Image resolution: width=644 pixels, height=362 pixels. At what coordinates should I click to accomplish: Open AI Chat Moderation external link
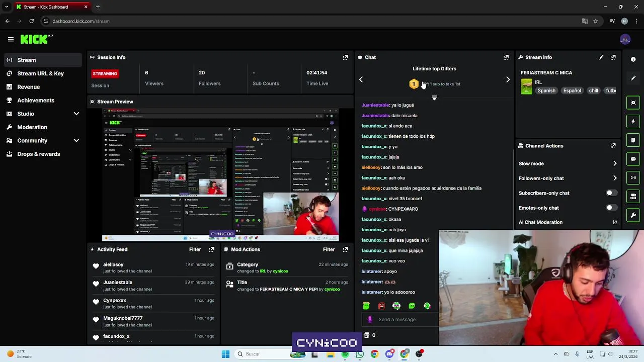(614, 222)
